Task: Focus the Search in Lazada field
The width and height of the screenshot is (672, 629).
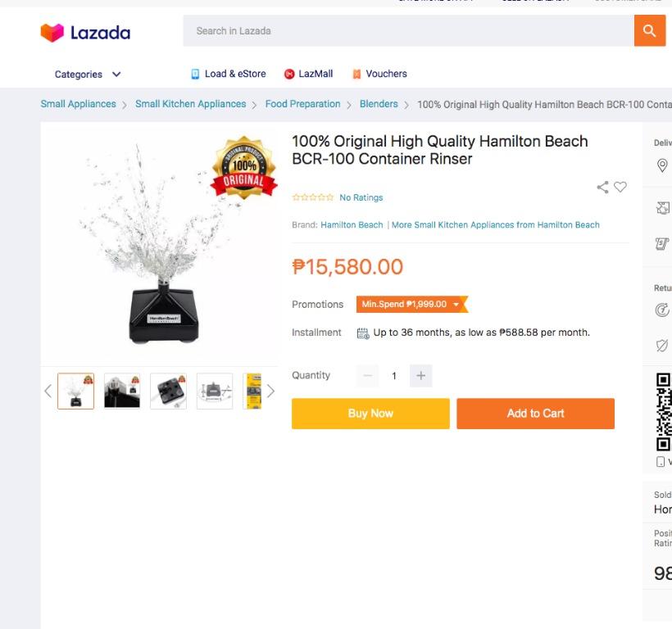Action: (408, 31)
